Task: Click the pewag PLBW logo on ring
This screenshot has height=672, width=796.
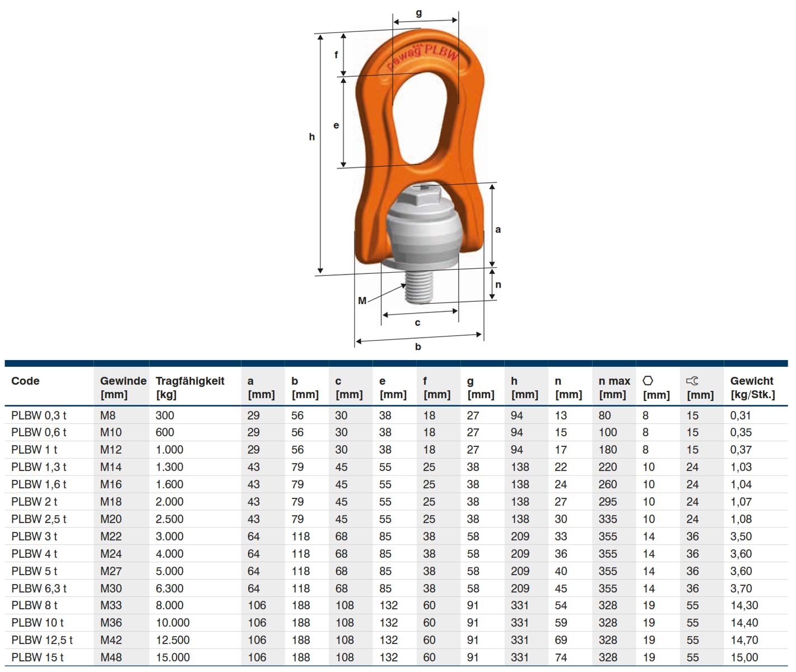Action: pos(423,56)
